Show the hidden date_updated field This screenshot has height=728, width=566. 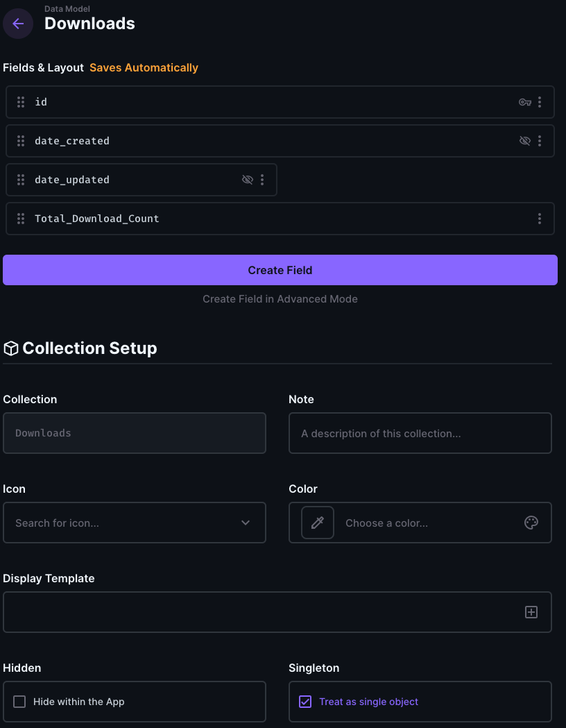coord(248,179)
